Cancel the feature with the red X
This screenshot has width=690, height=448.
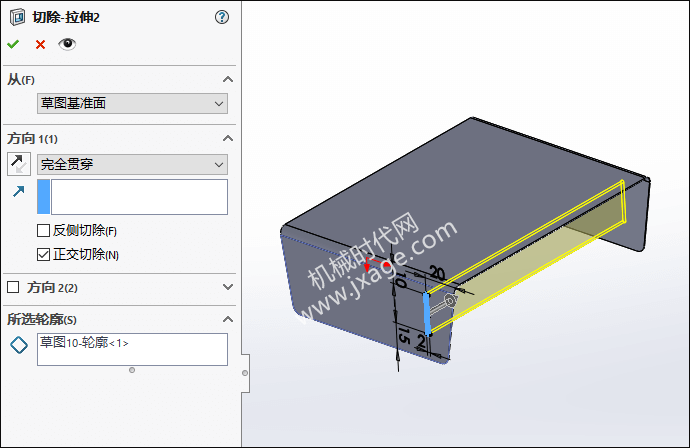[x=40, y=44]
